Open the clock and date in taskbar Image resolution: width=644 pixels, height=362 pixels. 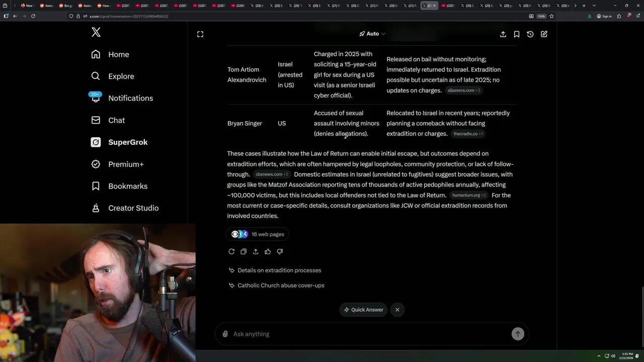[x=627, y=356]
